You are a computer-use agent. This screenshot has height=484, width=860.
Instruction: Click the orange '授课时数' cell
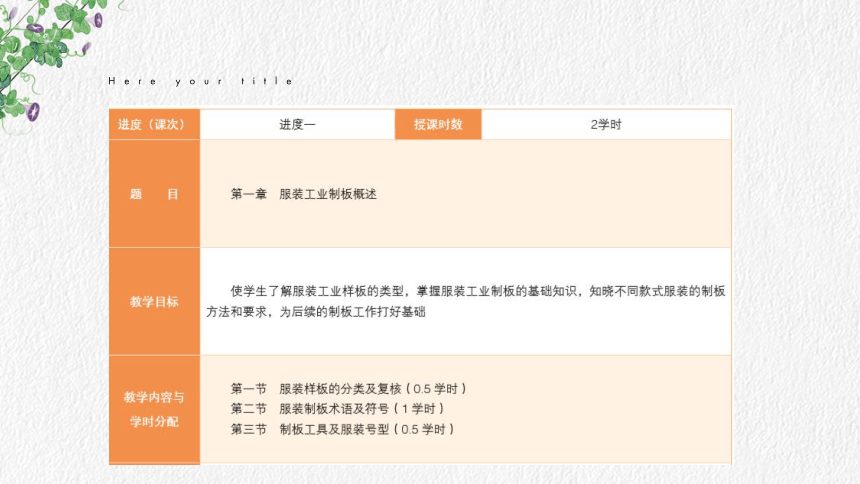[438, 125]
